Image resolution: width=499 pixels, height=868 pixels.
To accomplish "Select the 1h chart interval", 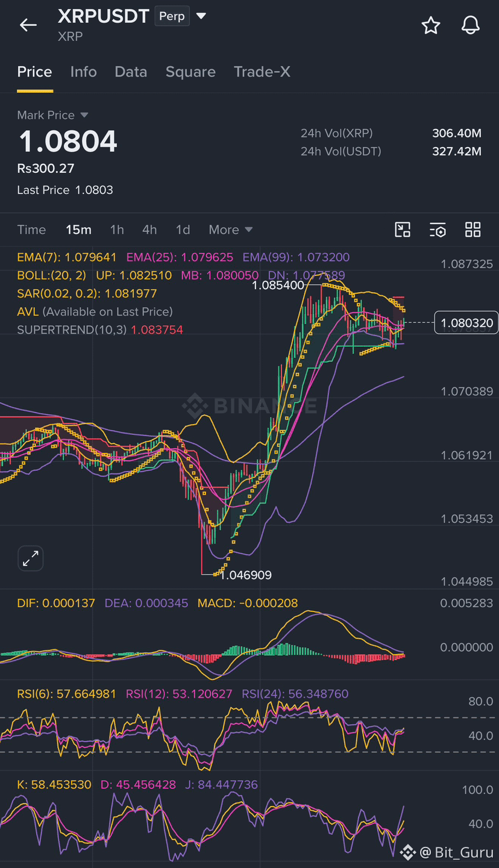I will 117,229.
